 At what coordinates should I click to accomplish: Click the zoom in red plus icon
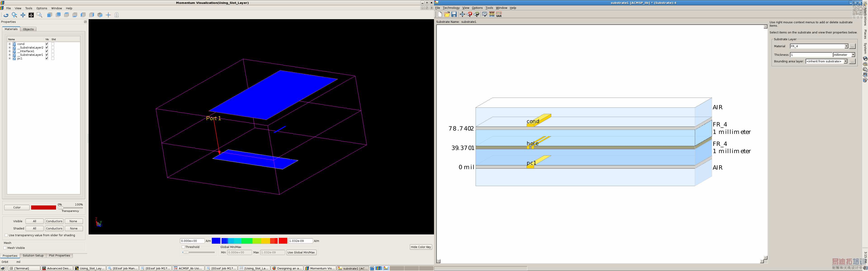click(469, 14)
